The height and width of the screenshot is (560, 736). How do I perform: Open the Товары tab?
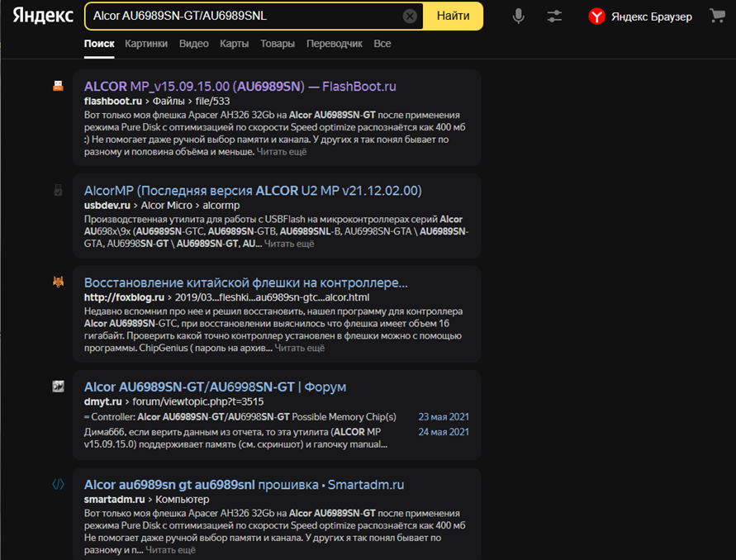coord(278,44)
